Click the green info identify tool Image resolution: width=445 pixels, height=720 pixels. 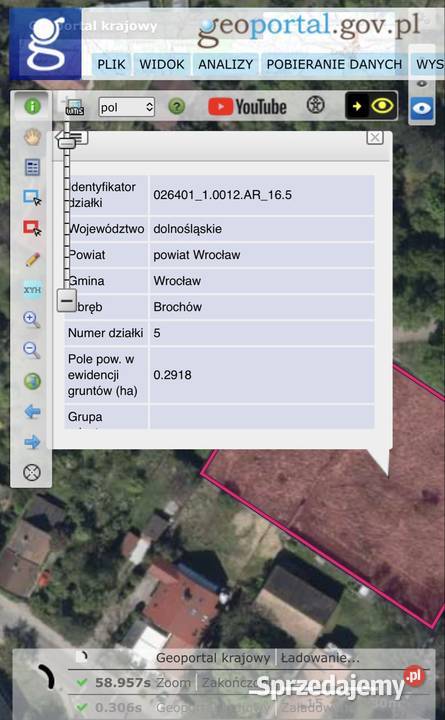click(32, 107)
